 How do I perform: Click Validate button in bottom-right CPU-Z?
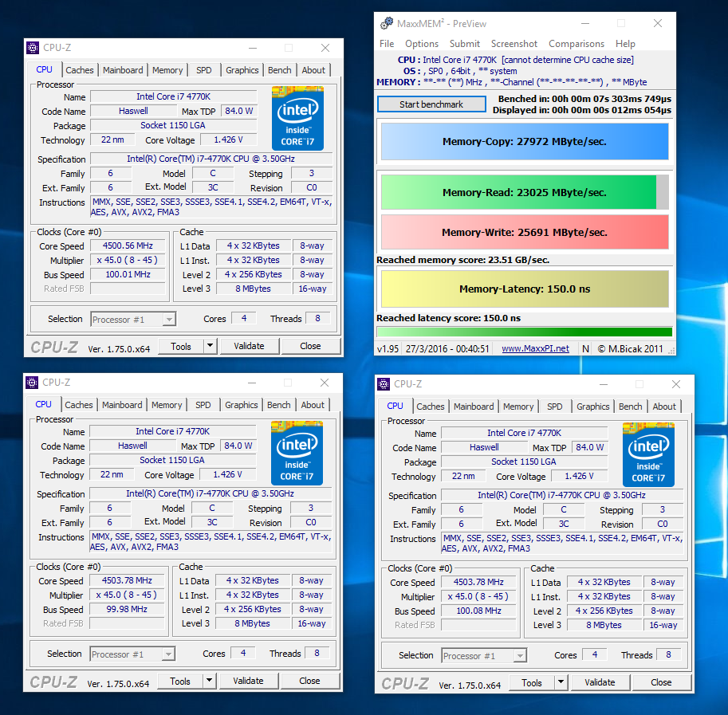(600, 682)
